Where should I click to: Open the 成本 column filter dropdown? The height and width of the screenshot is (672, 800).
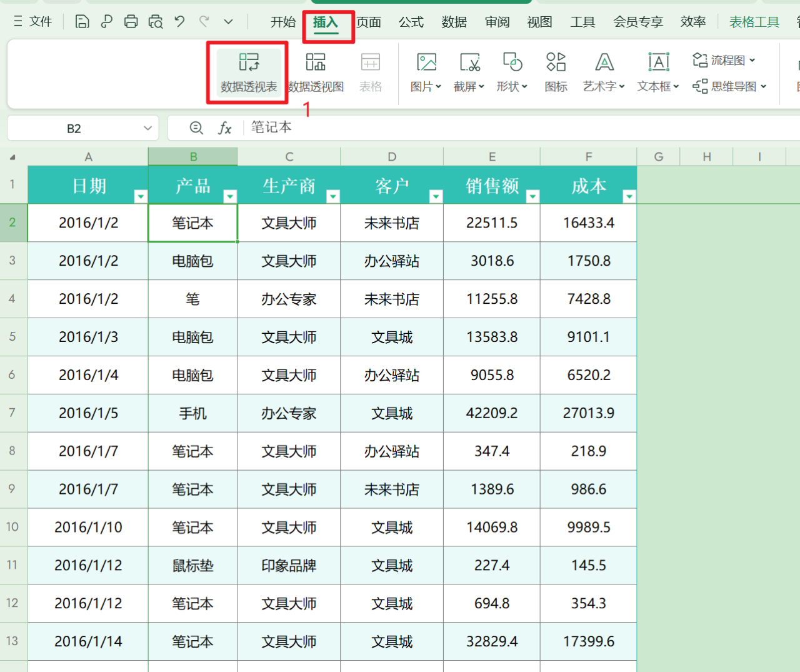tap(629, 196)
